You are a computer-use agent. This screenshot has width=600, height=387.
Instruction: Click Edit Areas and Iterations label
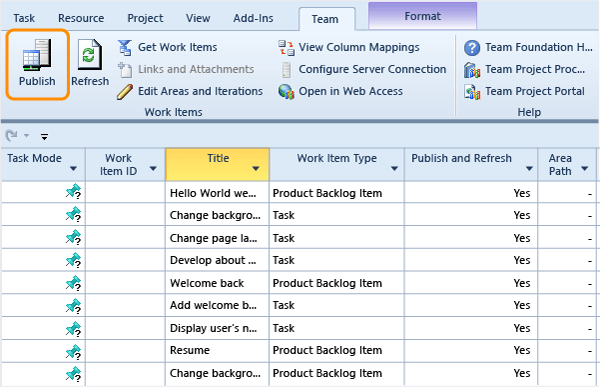click(200, 91)
